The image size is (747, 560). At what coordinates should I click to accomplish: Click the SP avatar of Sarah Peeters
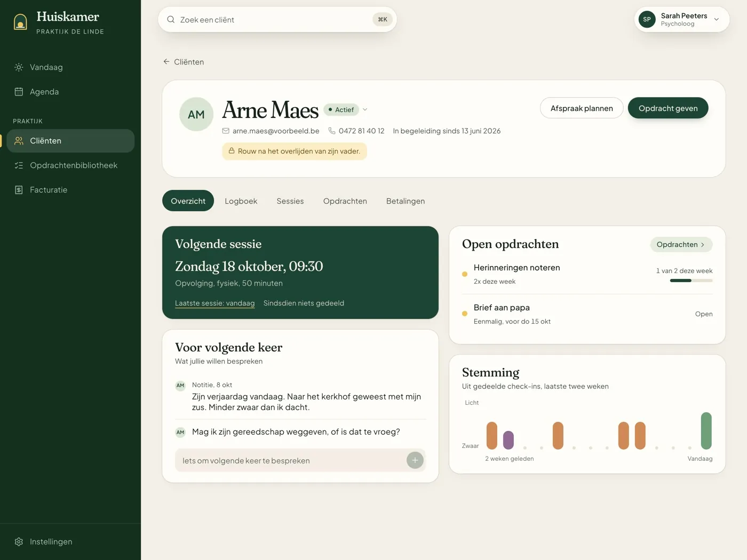(x=647, y=19)
